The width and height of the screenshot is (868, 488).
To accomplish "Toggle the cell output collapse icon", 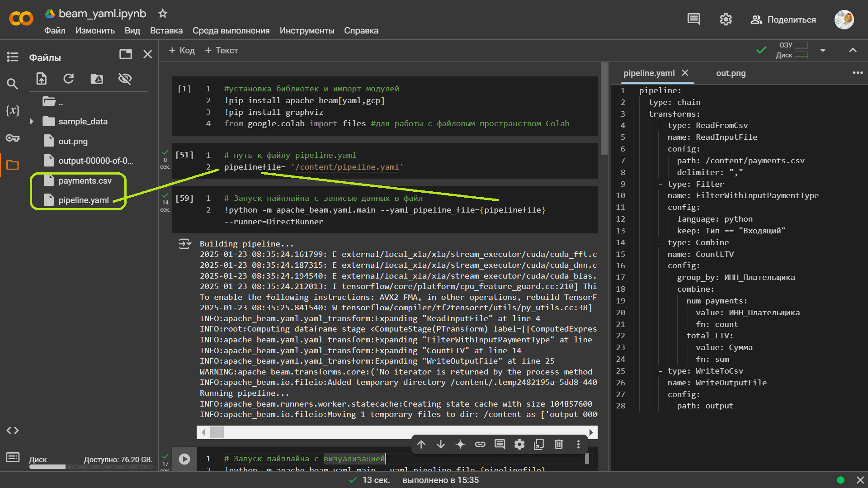I will coord(184,244).
